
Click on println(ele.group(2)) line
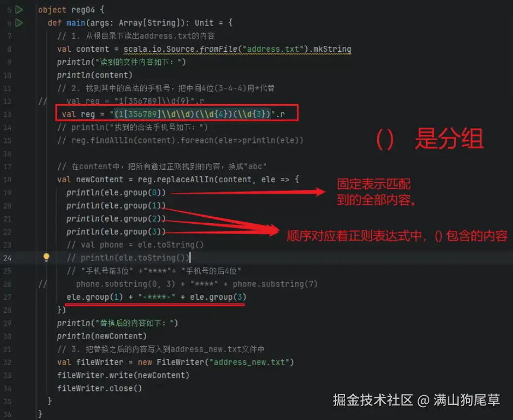click(x=116, y=219)
